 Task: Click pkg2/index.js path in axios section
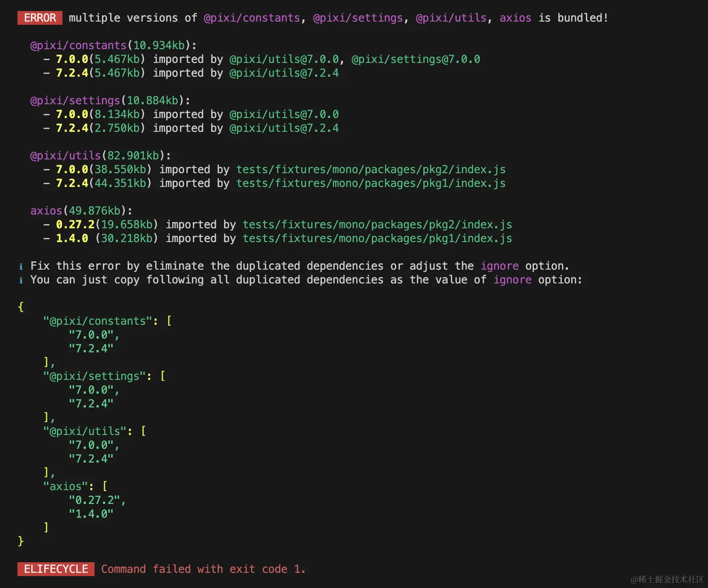(x=377, y=225)
